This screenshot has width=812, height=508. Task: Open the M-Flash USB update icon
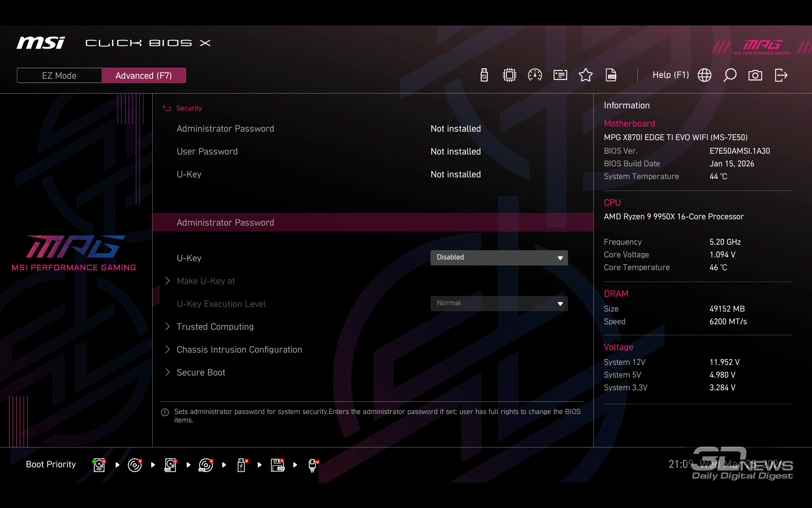[484, 75]
